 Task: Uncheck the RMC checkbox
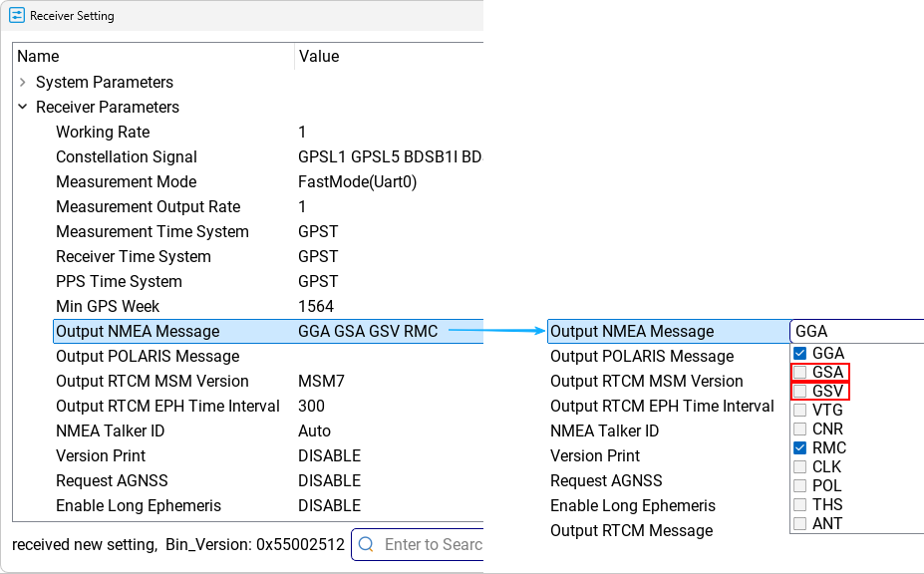799,448
